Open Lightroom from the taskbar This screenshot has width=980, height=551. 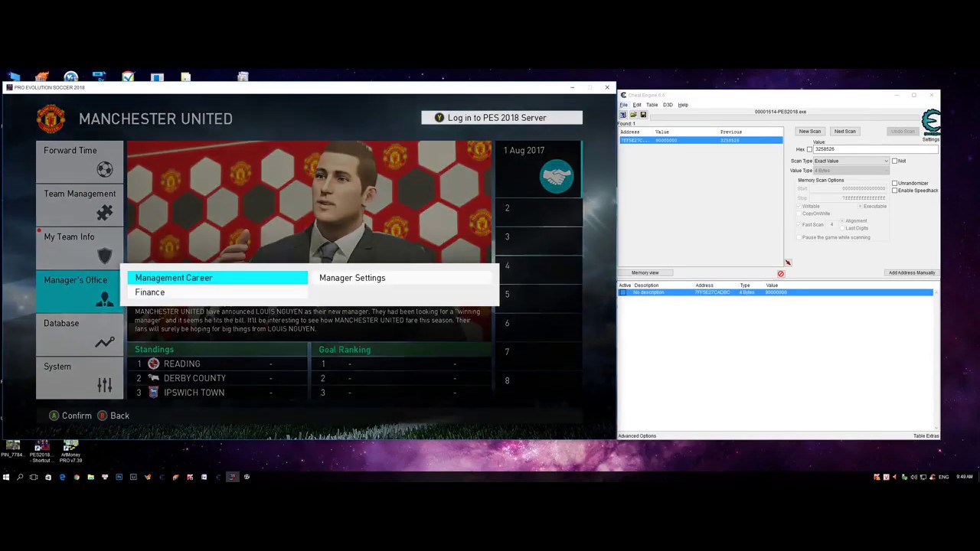point(133,477)
